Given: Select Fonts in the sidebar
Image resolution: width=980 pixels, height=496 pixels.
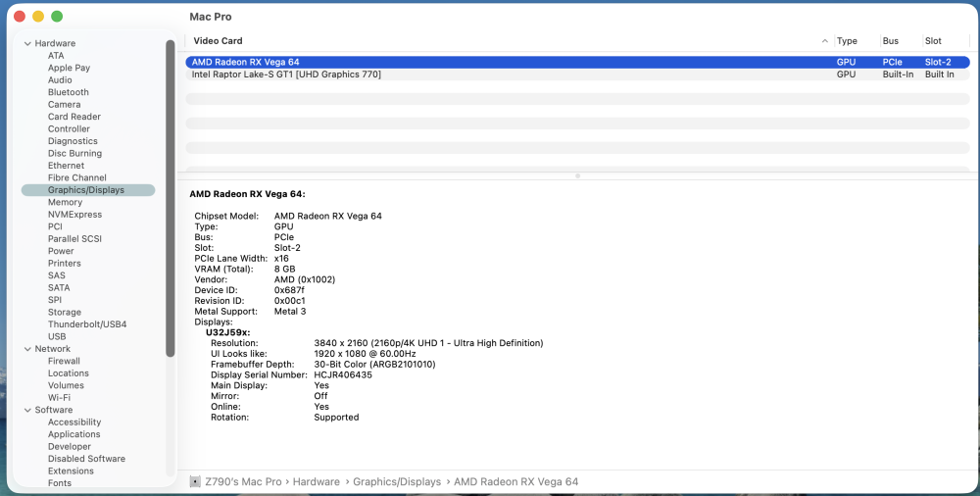Looking at the screenshot, I should [60, 483].
